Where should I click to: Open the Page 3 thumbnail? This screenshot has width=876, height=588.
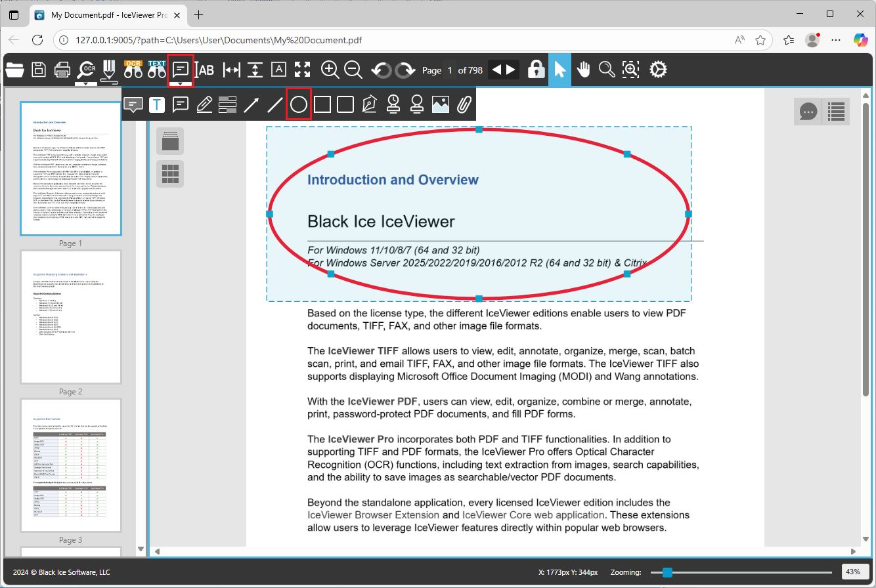71,465
